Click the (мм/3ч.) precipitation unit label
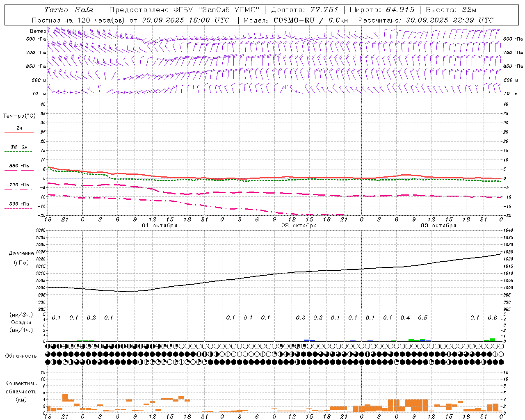Image resolution: width=525 pixels, height=420 pixels. coord(21,315)
